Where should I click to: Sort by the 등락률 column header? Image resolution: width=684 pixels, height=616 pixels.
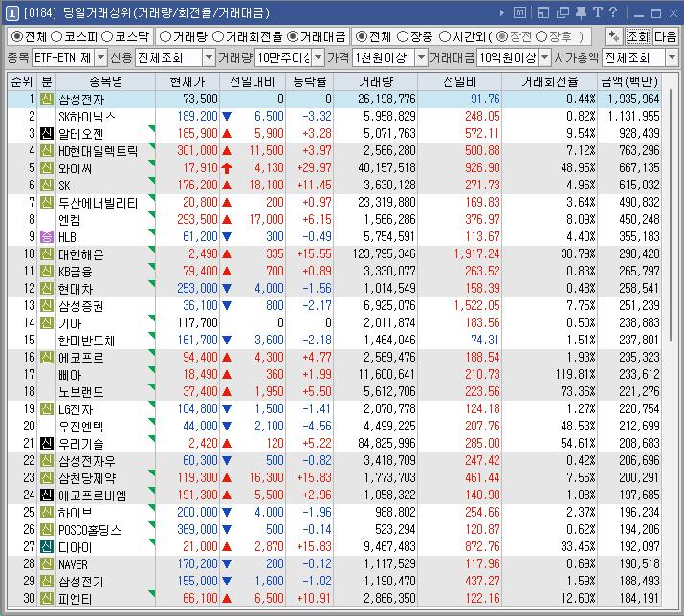click(x=310, y=81)
